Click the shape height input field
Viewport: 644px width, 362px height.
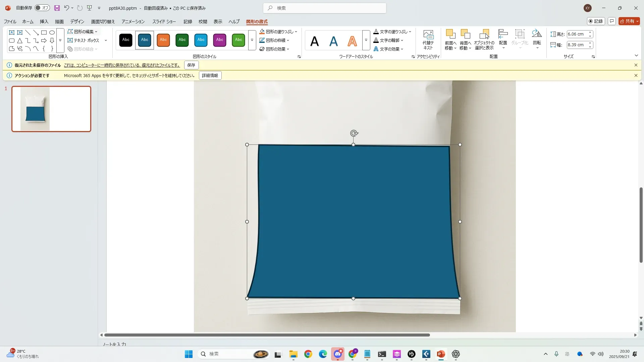point(576,34)
